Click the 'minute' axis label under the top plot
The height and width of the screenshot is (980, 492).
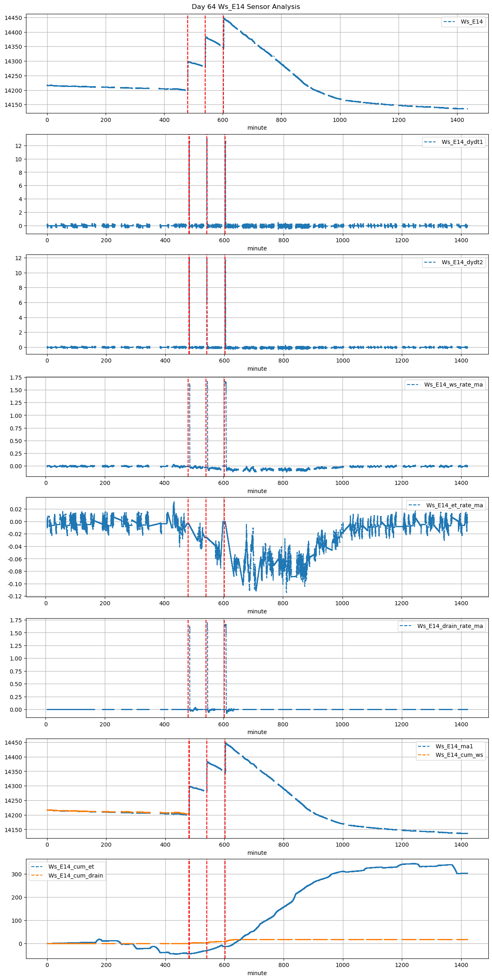click(257, 128)
